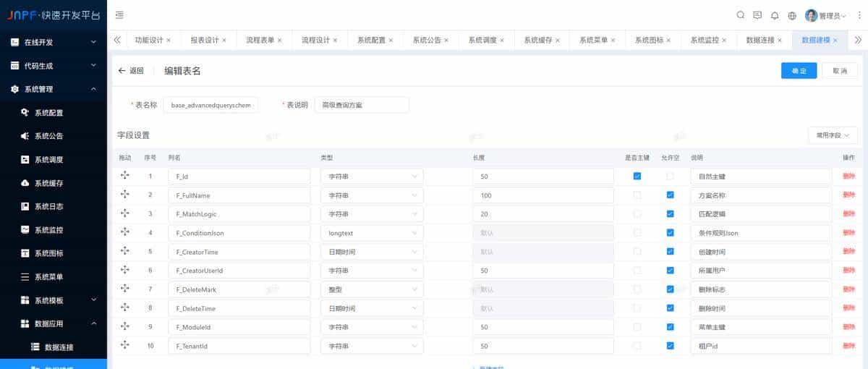868x369 pixels.
Task: Open the notification bell icon
Action: (x=775, y=15)
